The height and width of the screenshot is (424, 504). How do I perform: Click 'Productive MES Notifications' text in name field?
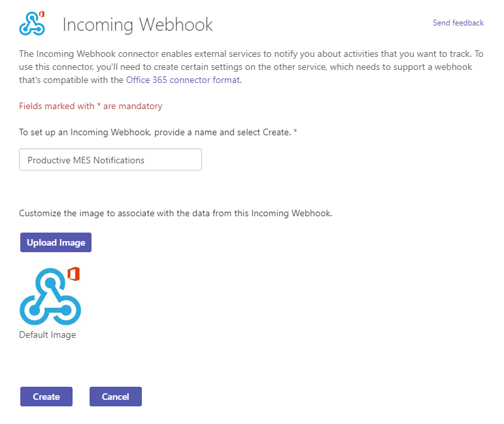(x=86, y=160)
